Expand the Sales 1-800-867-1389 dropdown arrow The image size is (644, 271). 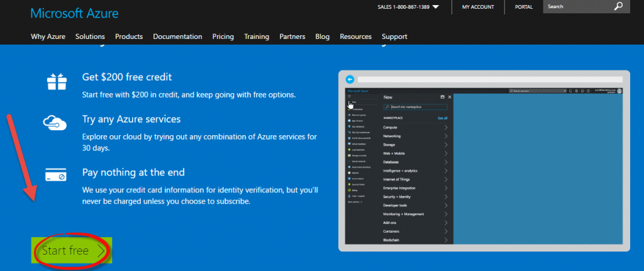pyautogui.click(x=436, y=7)
